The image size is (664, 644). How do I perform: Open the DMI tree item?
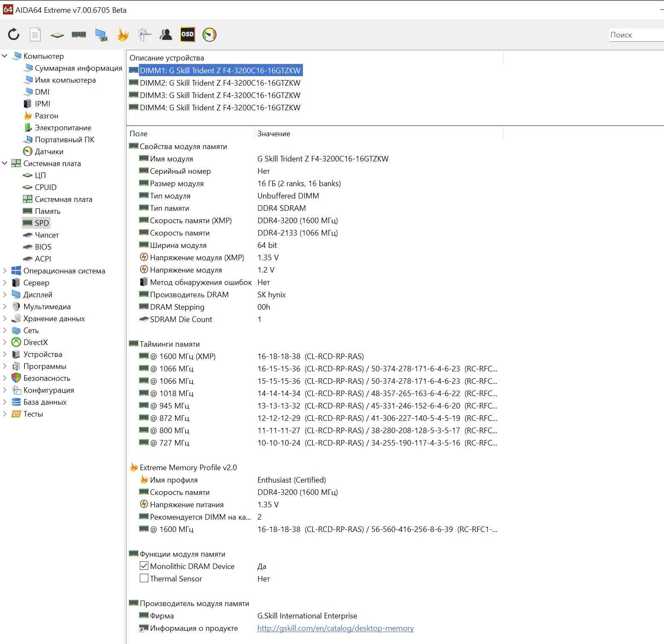pyautogui.click(x=42, y=92)
